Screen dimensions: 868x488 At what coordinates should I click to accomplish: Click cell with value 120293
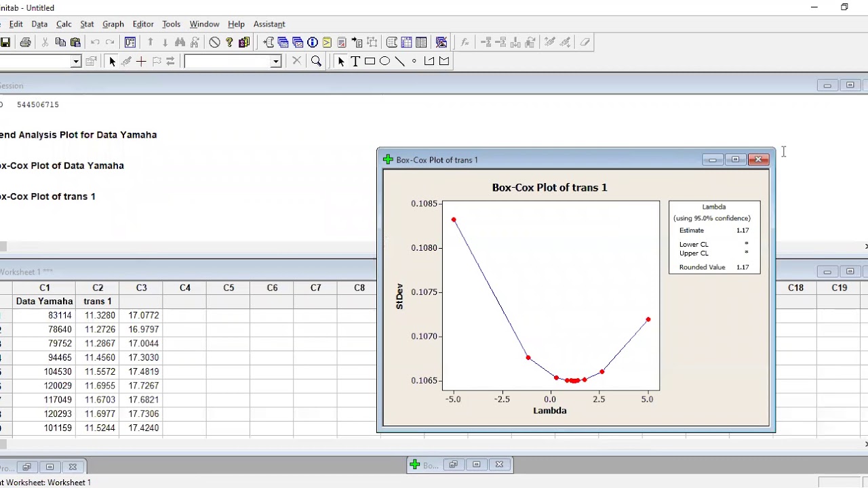45,414
